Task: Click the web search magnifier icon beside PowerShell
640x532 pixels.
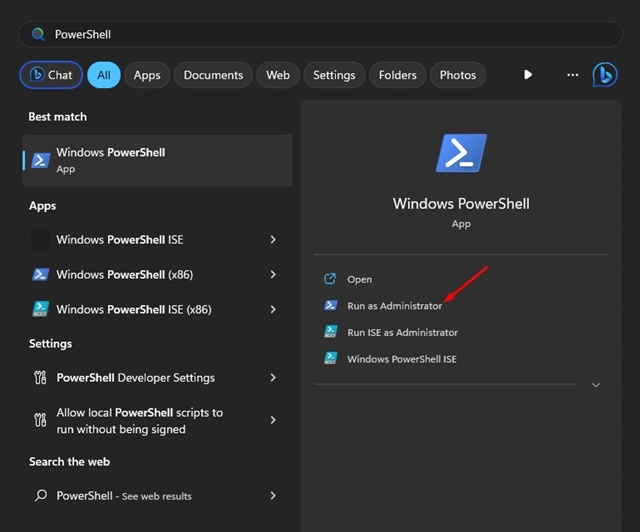Action: [41, 496]
